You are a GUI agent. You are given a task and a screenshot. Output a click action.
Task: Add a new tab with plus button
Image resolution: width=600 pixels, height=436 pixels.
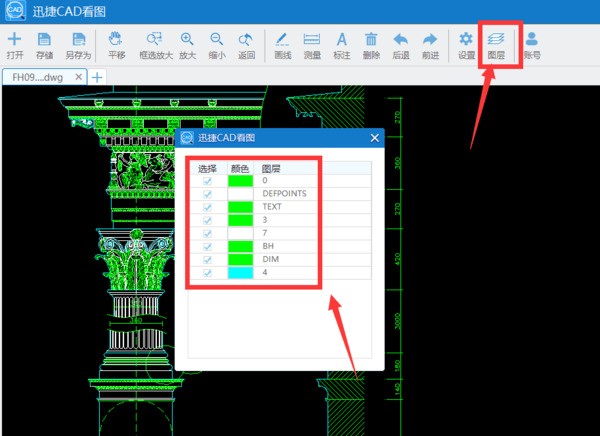click(97, 76)
